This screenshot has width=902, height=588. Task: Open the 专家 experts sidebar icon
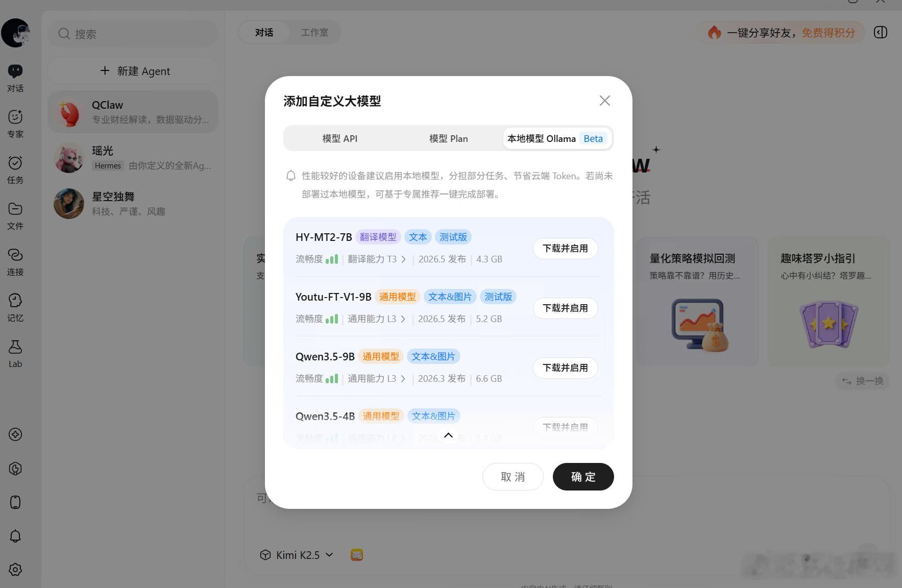(x=15, y=124)
